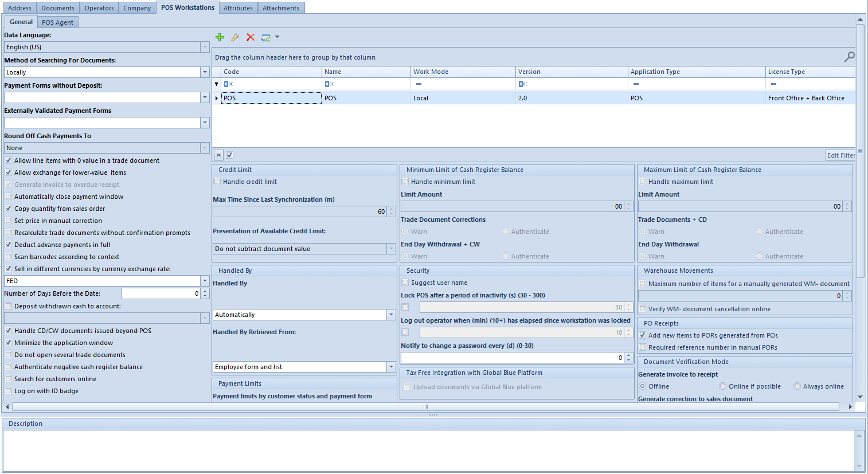Enable Automatically close payment window
The height and width of the screenshot is (474, 868).
(x=9, y=197)
